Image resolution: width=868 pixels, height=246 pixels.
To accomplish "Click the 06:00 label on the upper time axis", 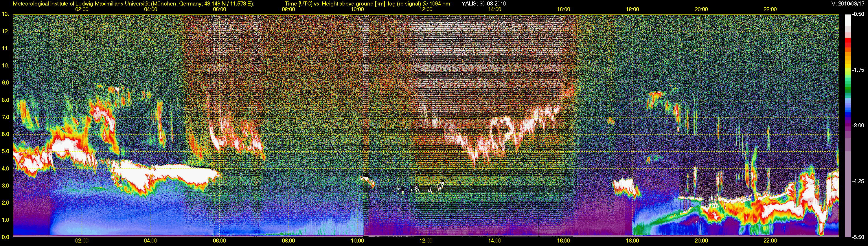I will [x=220, y=10].
